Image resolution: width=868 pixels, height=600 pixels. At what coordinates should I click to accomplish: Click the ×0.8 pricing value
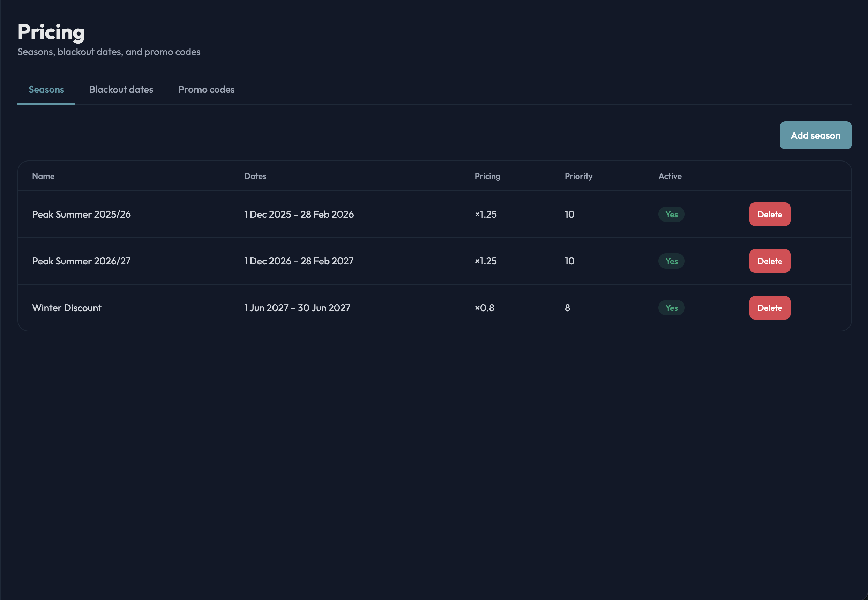tap(484, 308)
